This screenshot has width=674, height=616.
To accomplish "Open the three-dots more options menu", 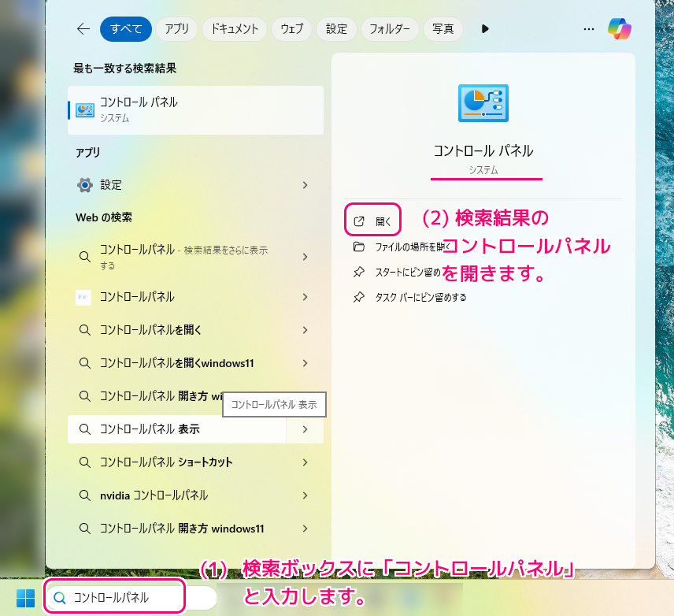I will pos(589,29).
